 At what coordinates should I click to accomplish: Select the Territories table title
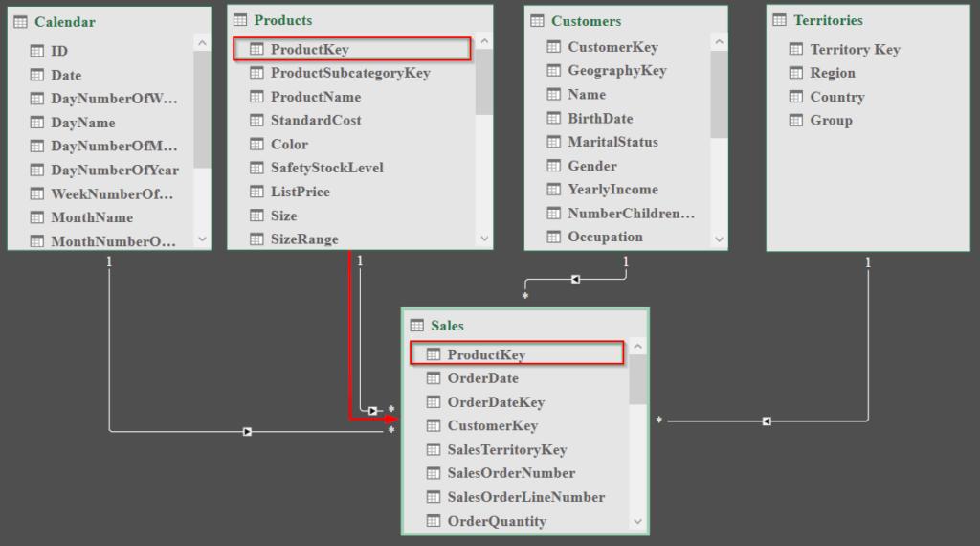coord(828,20)
